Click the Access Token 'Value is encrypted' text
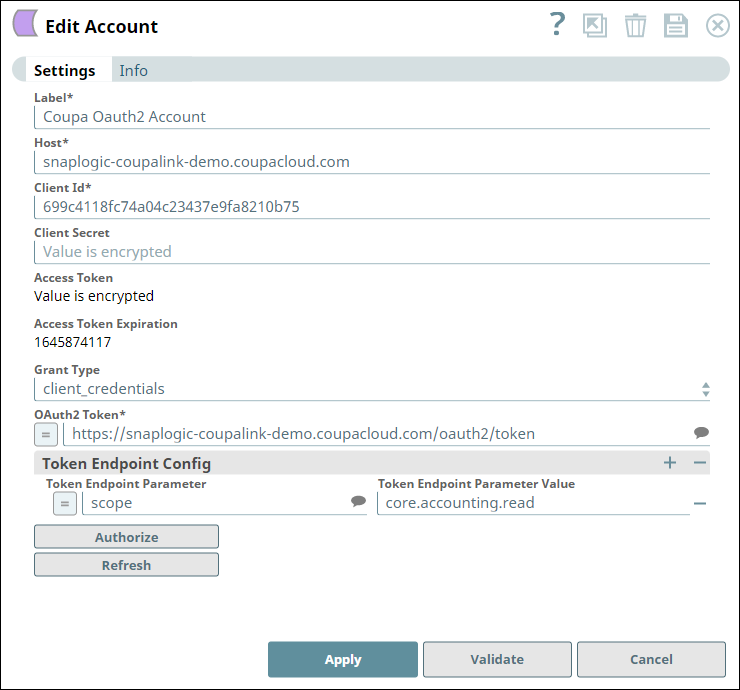Image resolution: width=740 pixels, height=690 pixels. point(94,296)
